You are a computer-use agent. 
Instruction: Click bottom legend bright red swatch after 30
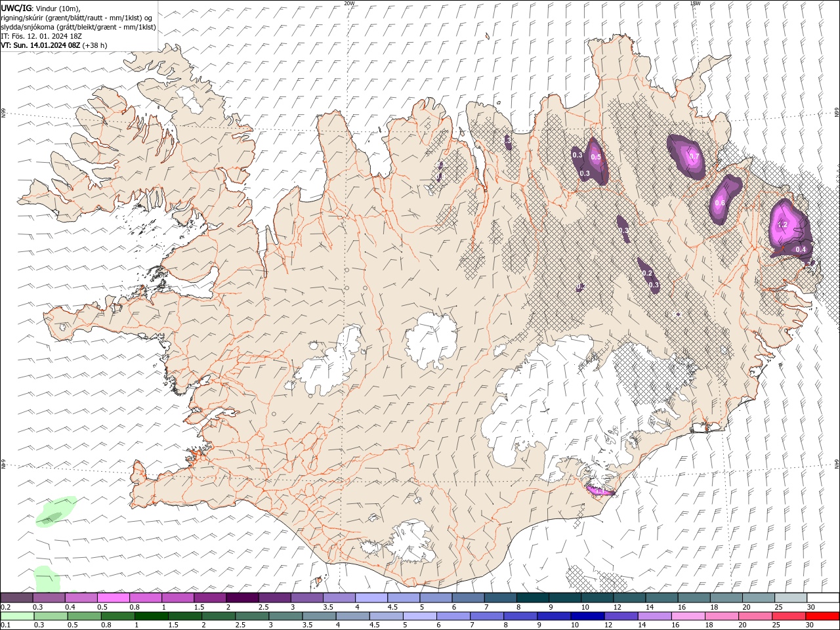[822, 616]
